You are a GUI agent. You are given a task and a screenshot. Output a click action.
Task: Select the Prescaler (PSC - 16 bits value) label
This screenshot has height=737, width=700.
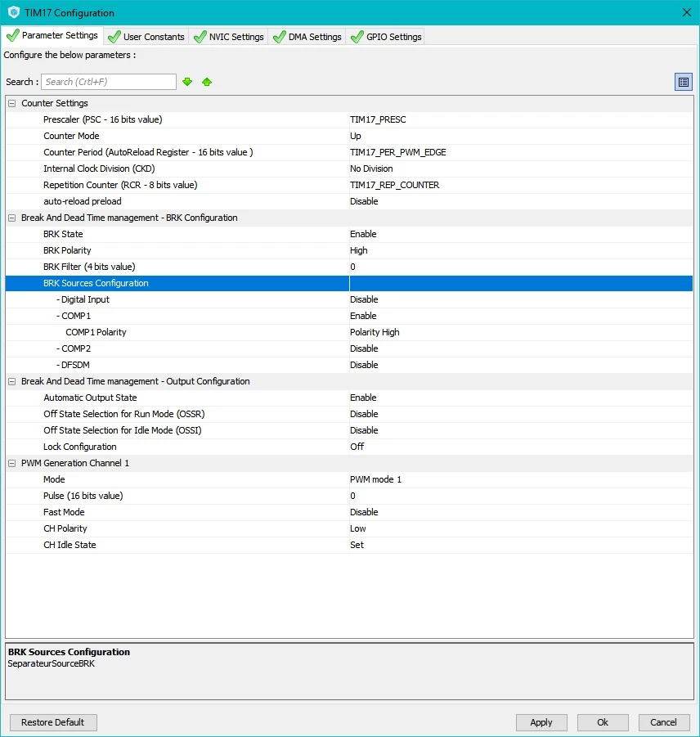103,119
